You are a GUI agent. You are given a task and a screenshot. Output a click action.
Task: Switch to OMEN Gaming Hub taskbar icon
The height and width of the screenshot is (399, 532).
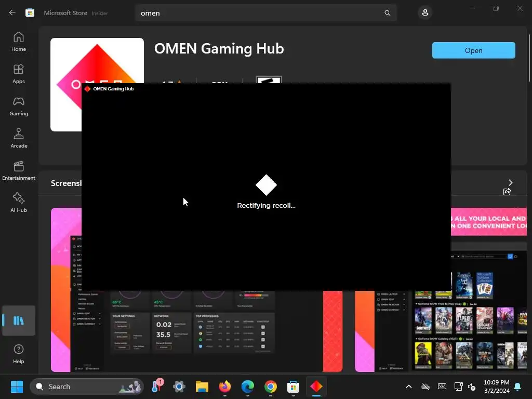pyautogui.click(x=316, y=387)
